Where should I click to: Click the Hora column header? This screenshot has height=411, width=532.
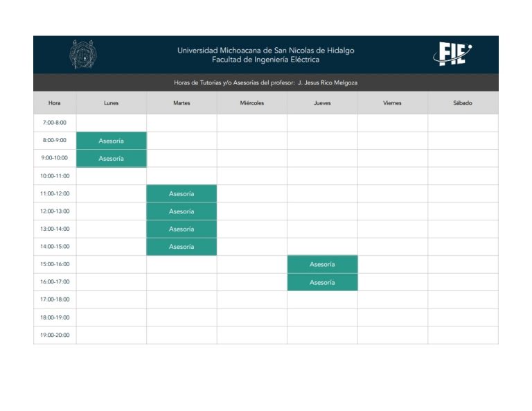coord(55,103)
